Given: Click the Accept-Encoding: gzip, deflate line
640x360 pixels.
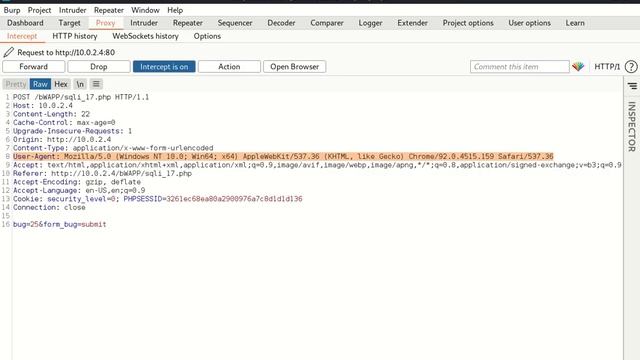Looking at the screenshot, I should [77, 182].
